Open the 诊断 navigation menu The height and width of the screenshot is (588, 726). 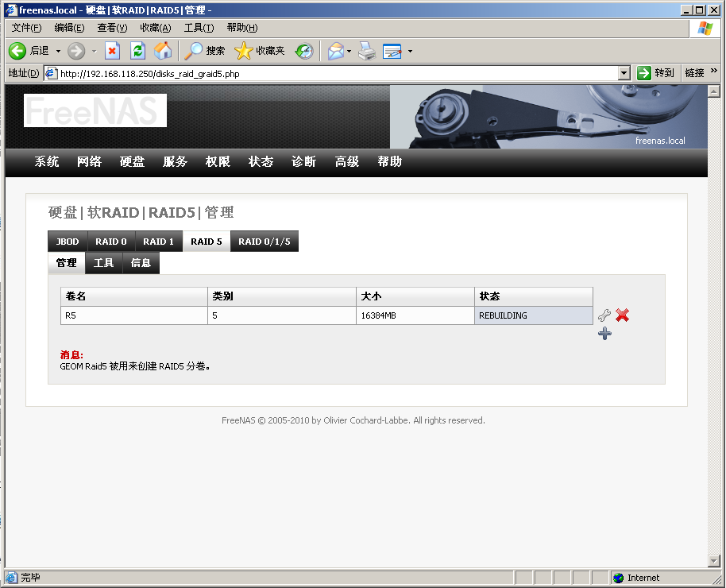(x=303, y=161)
